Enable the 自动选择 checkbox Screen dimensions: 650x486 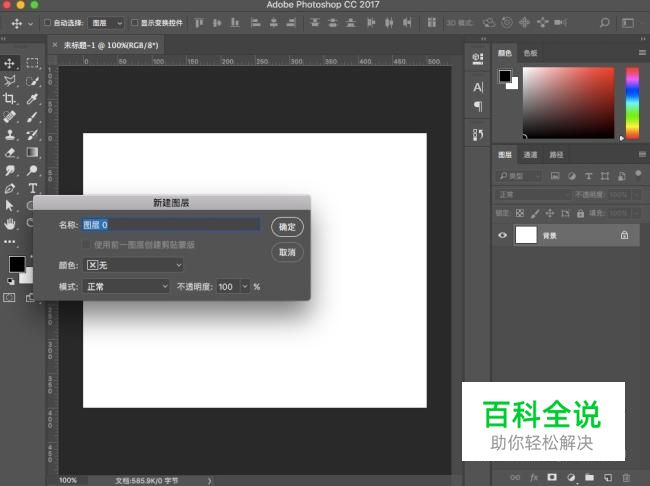47,22
